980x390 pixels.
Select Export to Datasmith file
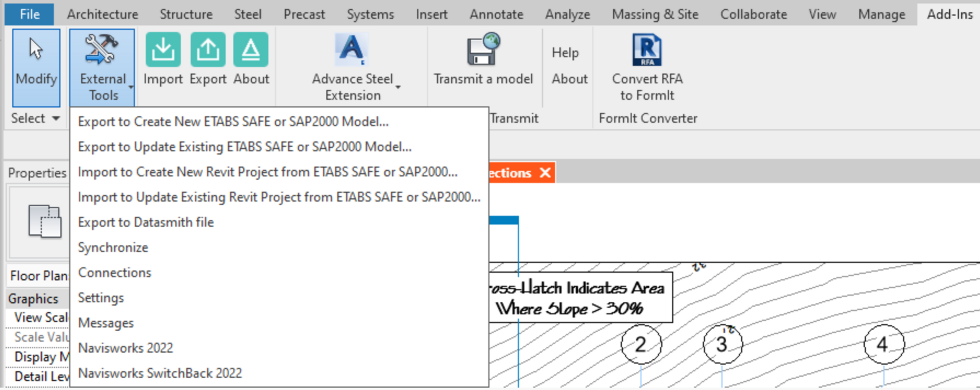pos(279,222)
